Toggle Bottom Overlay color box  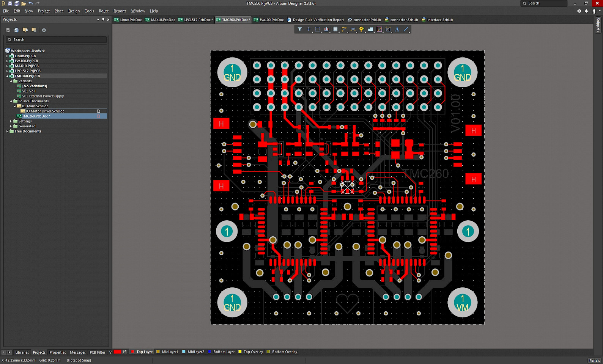[x=268, y=352]
